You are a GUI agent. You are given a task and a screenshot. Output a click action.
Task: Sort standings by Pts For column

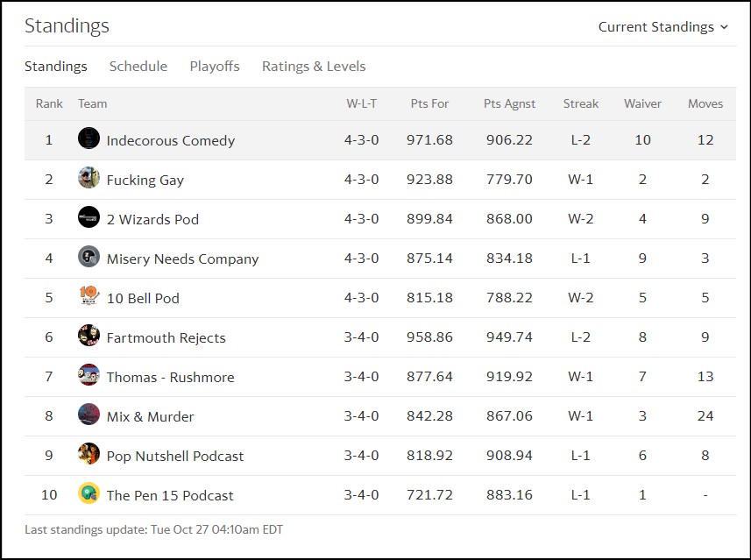(x=429, y=103)
